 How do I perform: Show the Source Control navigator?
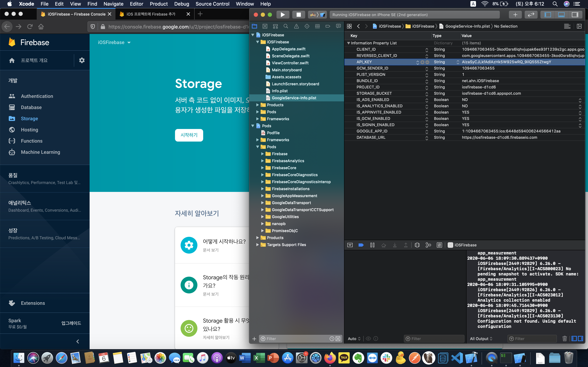(265, 26)
